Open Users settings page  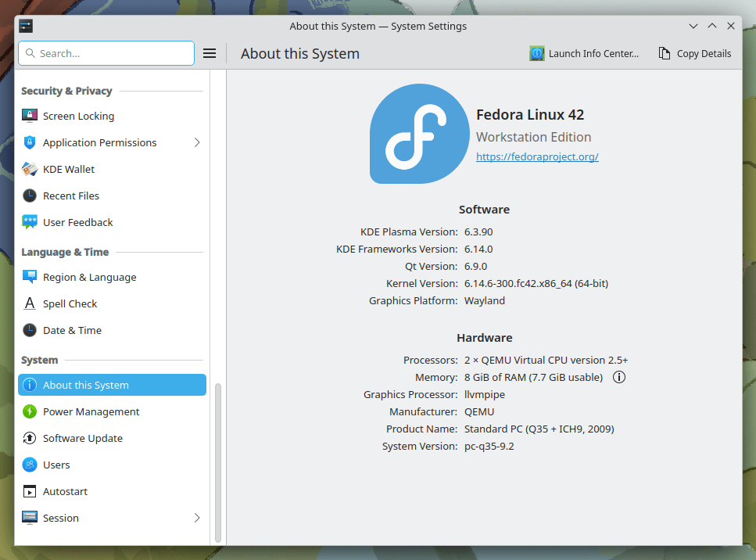(112, 465)
